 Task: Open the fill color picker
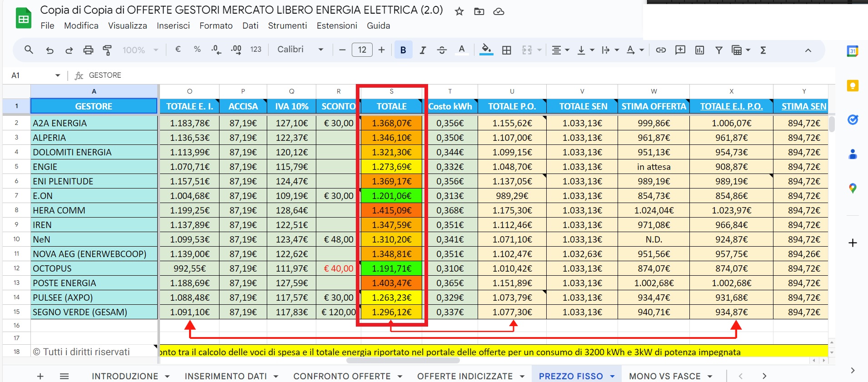(x=486, y=50)
